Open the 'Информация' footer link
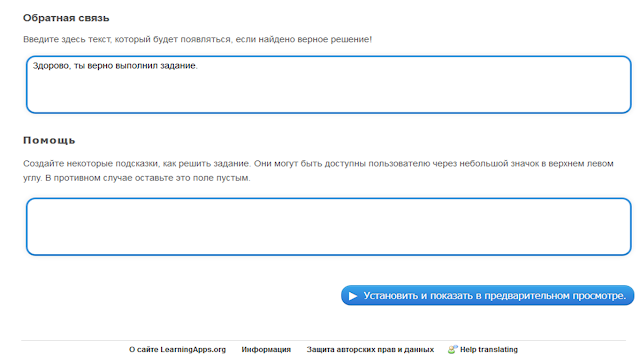The image size is (640, 362). coord(266,349)
